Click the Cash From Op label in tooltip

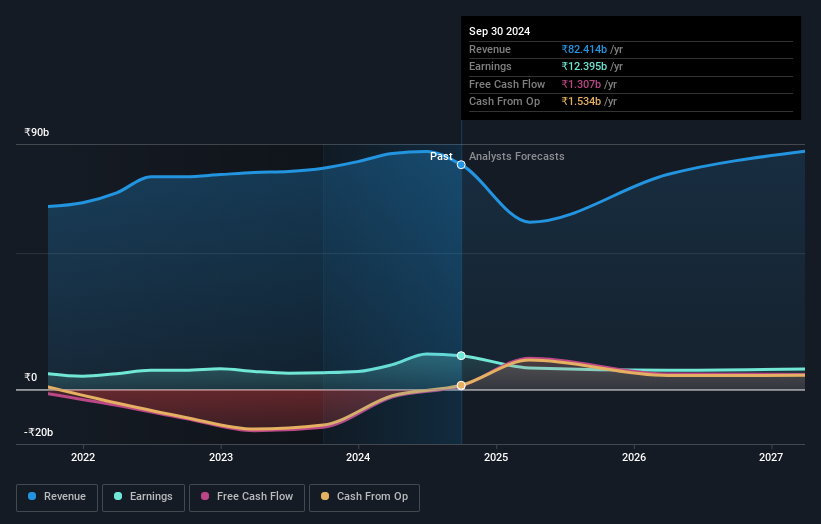[505, 102]
